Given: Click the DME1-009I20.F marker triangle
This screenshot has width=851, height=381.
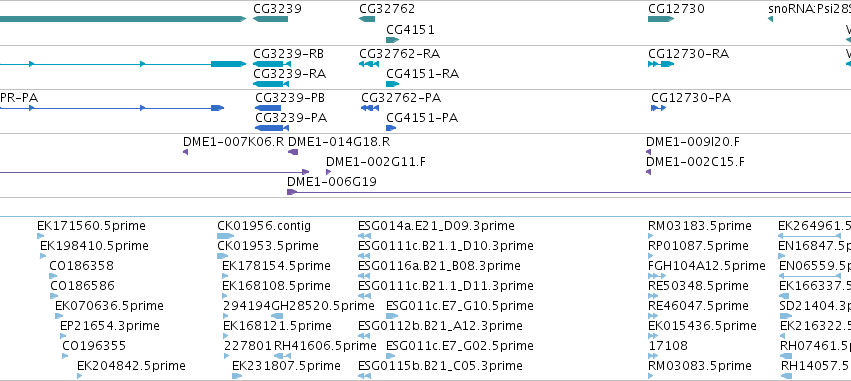Looking at the screenshot, I should [648, 152].
